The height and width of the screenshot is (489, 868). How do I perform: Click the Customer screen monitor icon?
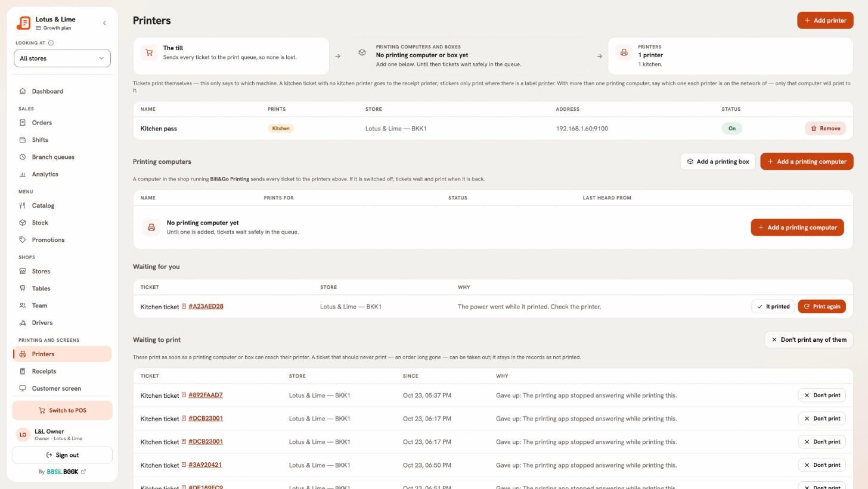pos(23,388)
